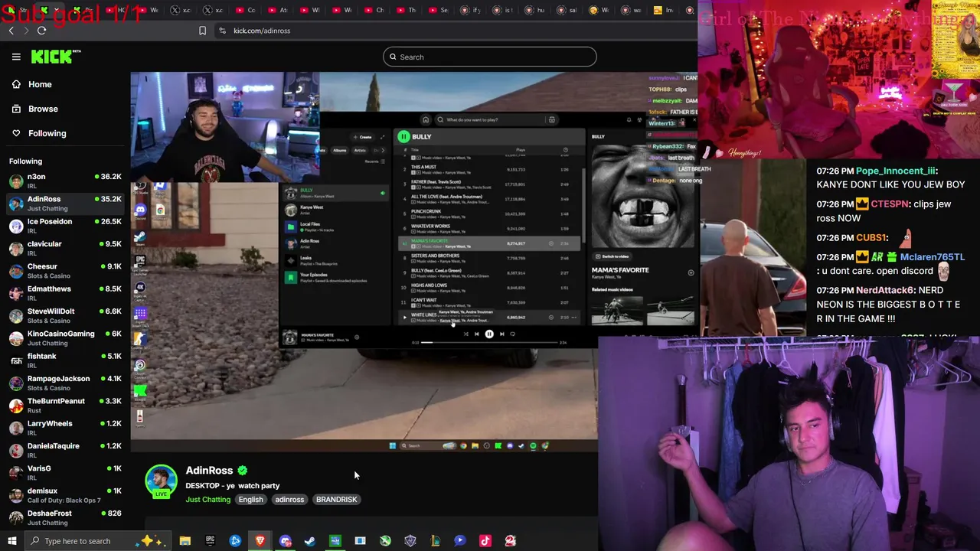Viewport: 980px width, 551px height.
Task: Open Edmatthews in the Following list
Action: [65, 293]
